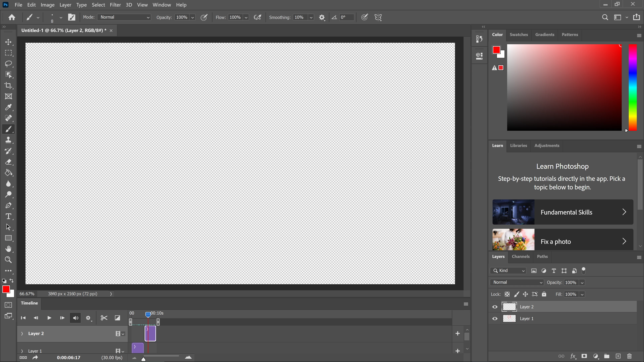This screenshot has height=362, width=644.
Task: Pick the Eyedropper tool
Action: (8, 107)
